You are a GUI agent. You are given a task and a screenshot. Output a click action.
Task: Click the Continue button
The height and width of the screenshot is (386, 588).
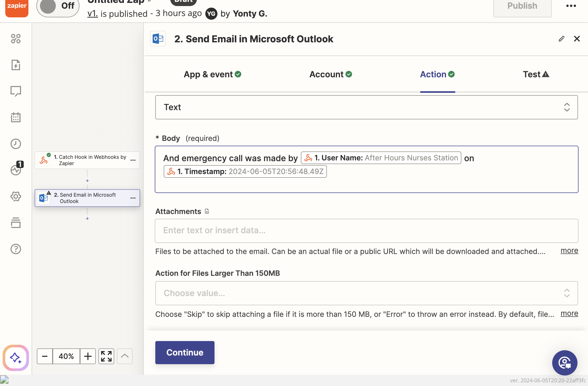pyautogui.click(x=185, y=353)
